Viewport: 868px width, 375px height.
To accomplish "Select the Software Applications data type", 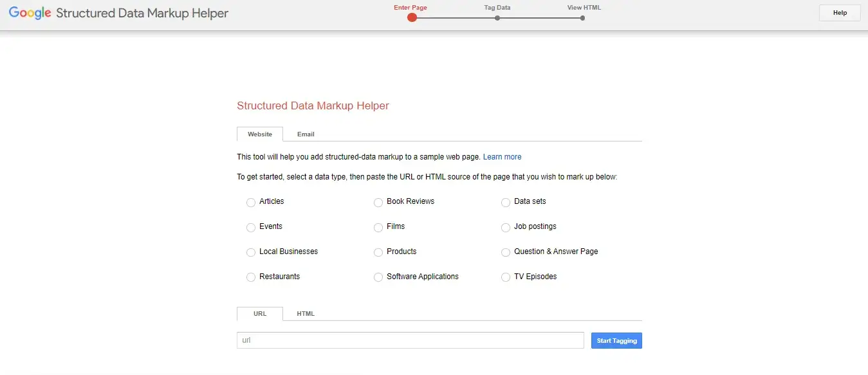I will 378,277.
